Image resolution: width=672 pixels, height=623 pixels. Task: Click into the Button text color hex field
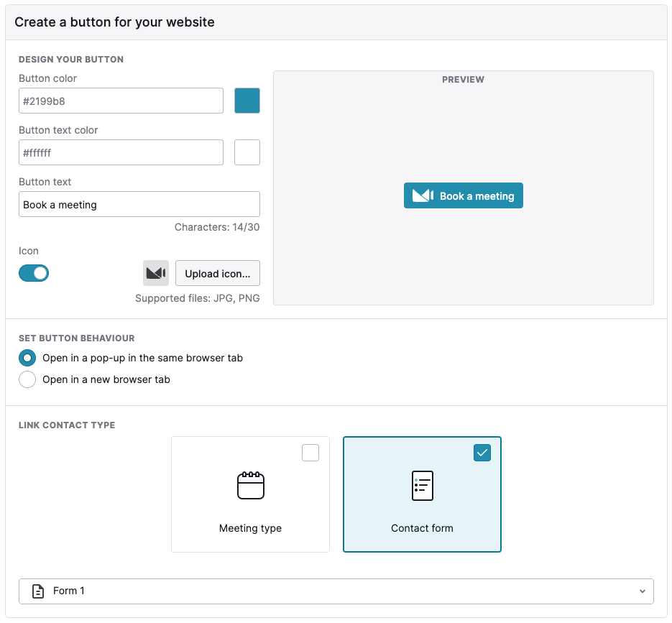click(x=121, y=152)
